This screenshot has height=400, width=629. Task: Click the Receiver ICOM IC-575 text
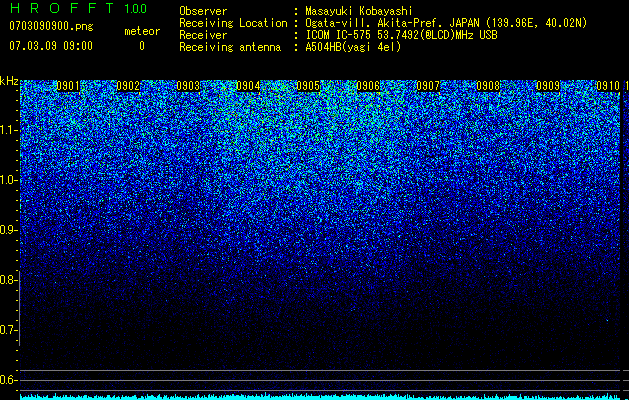[x=401, y=35]
